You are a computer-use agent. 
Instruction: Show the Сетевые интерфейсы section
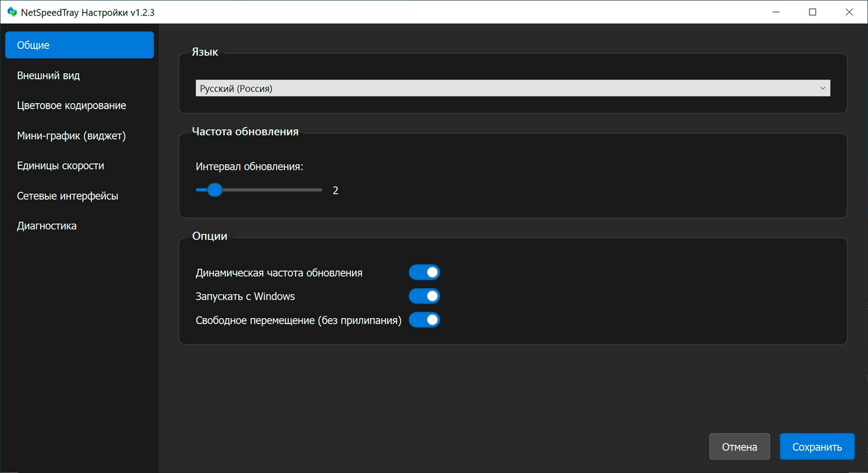tap(67, 196)
